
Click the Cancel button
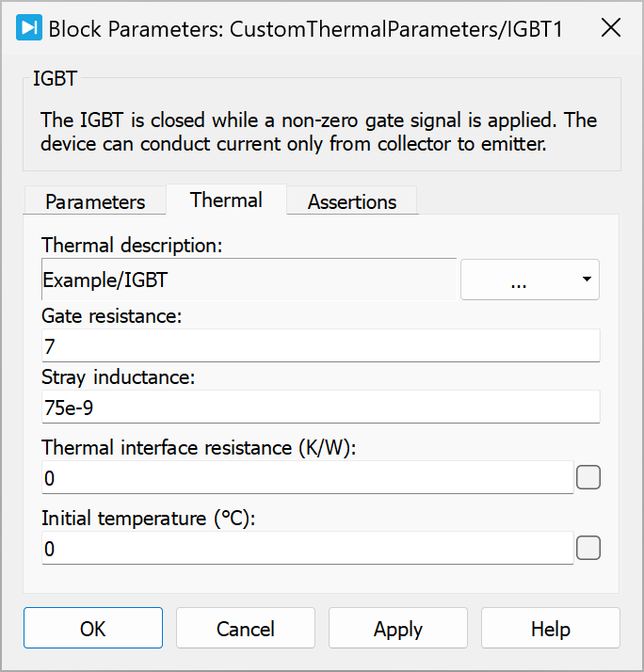246,629
